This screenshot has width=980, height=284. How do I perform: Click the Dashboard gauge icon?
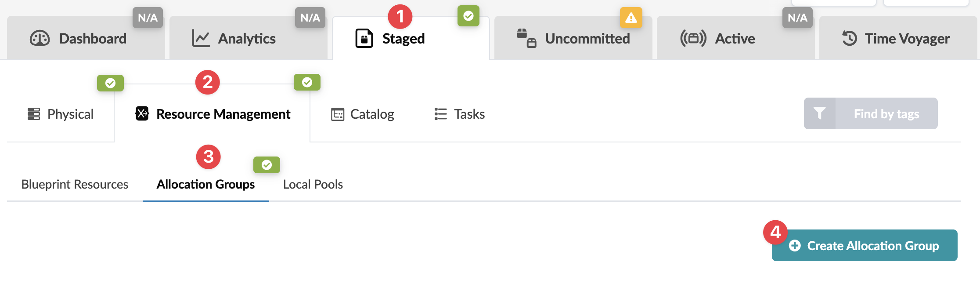[40, 39]
